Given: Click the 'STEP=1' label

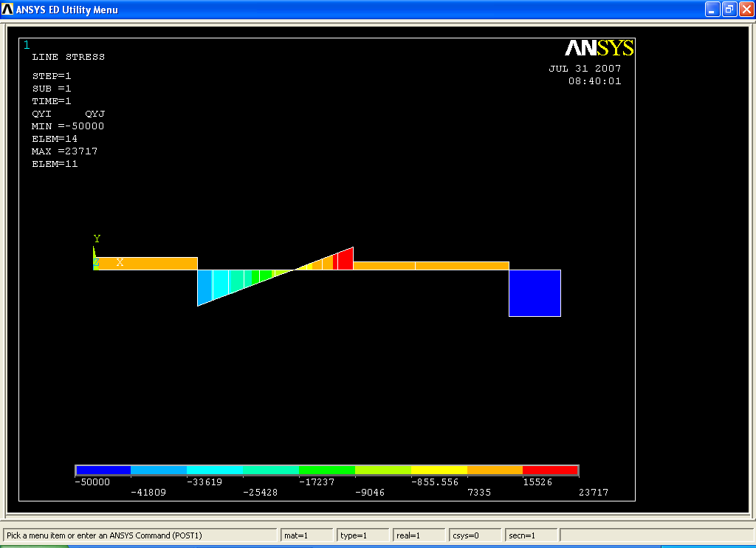Looking at the screenshot, I should [52, 76].
